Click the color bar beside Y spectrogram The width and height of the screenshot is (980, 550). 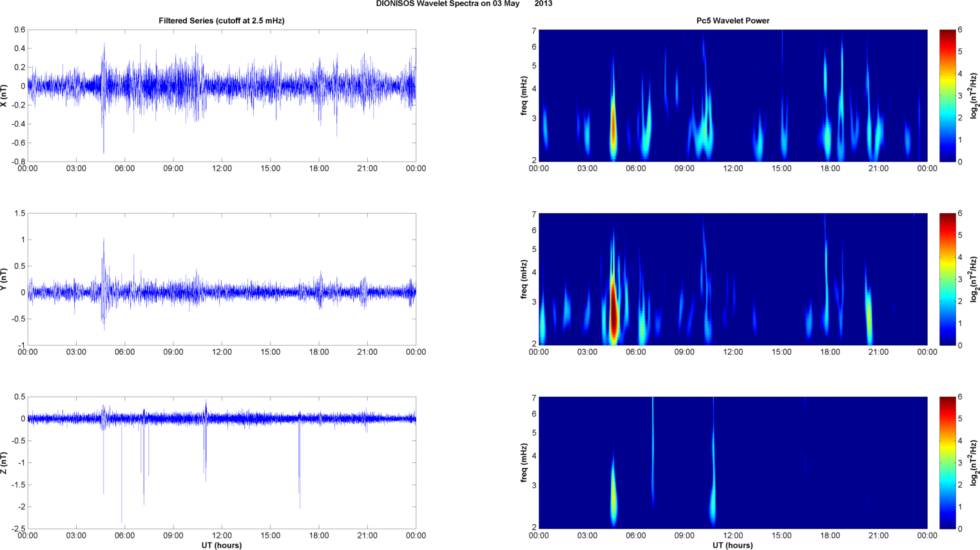pos(947,279)
